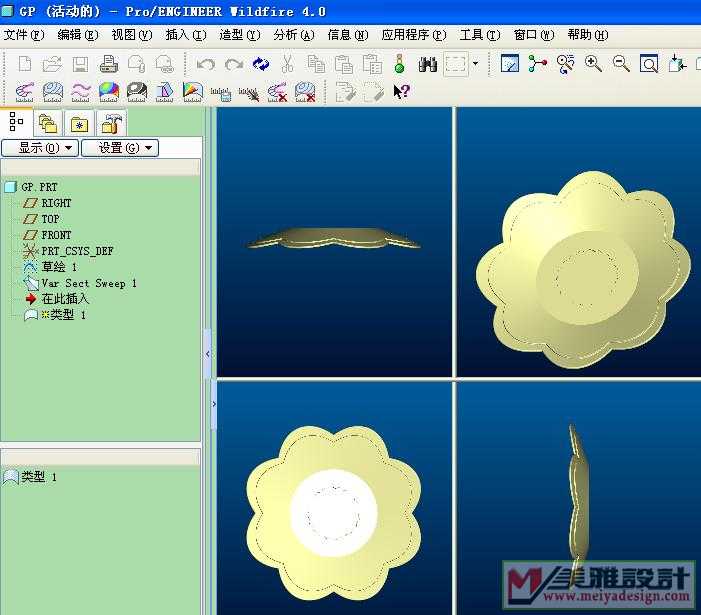Click the Undo arrow icon
This screenshot has width=701, height=615.
pos(205,65)
